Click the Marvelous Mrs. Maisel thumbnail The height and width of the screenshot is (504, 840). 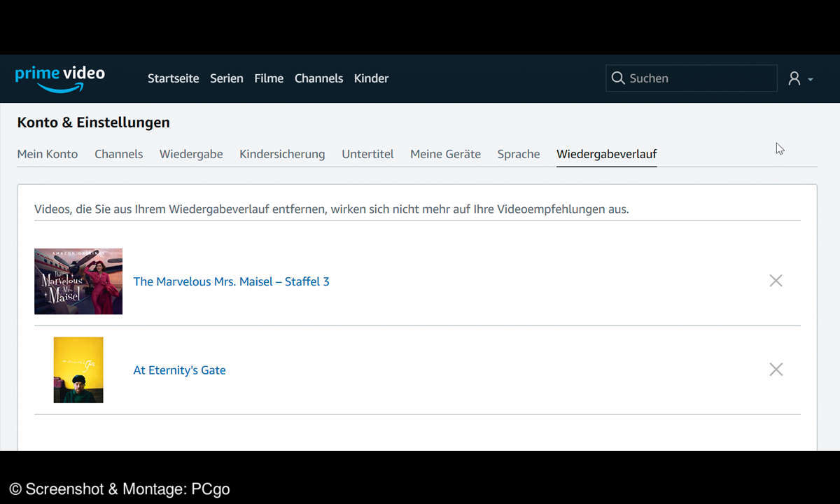pyautogui.click(x=78, y=281)
